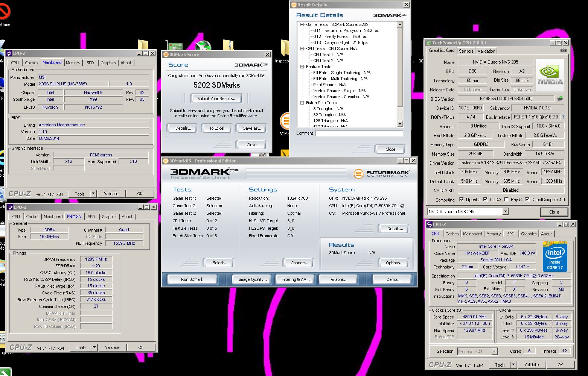Viewport: 588px width, 376px height.
Task: Click the DRAM Frequency value 1299.7 MHz
Action: pyautogui.click(x=96, y=259)
